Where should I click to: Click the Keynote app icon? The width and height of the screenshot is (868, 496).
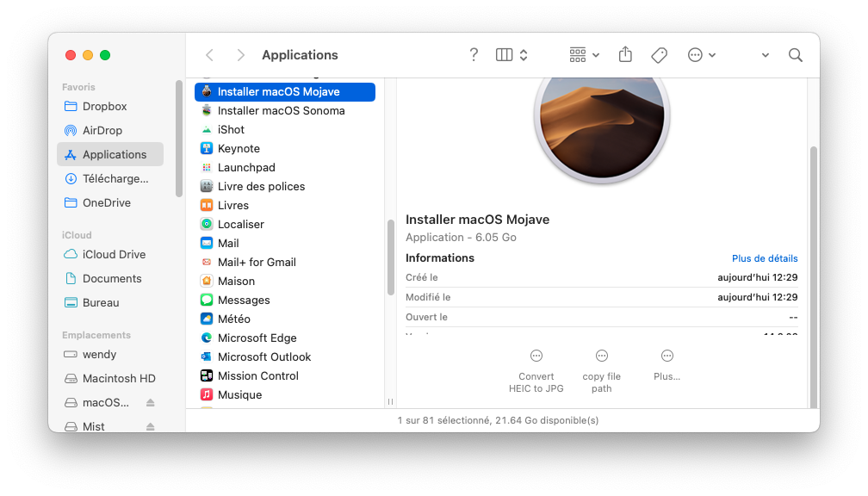[x=207, y=148]
